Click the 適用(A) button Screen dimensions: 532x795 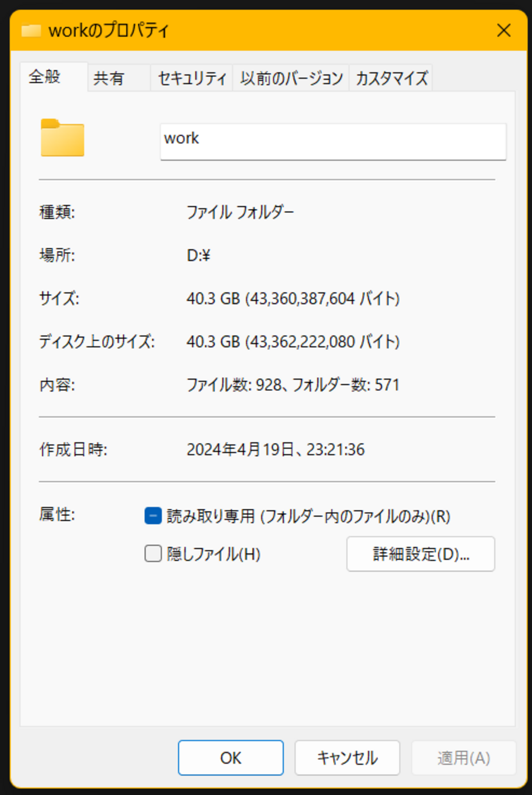[x=464, y=758]
